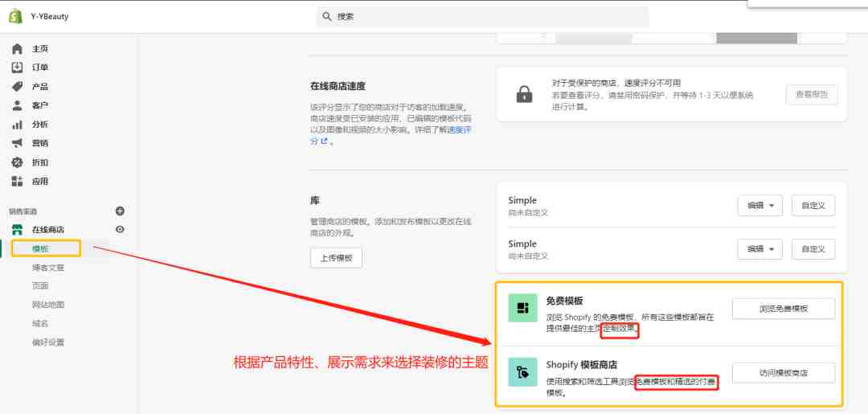Open the 主页 menu item
This screenshot has width=868, height=414.
tap(40, 49)
